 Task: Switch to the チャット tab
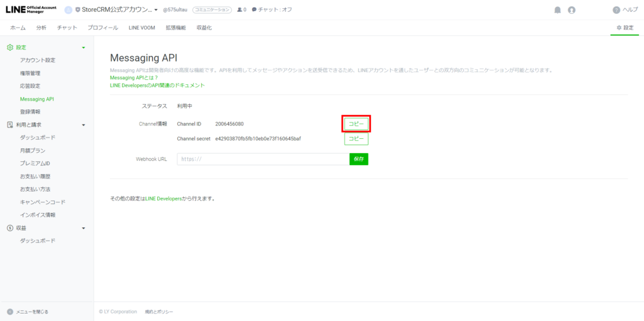coord(67,28)
